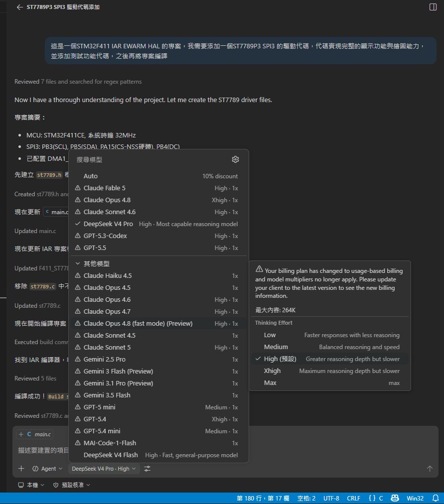Click the send arrow in chat input
Viewport: 444px width, 504px height.
430,469
